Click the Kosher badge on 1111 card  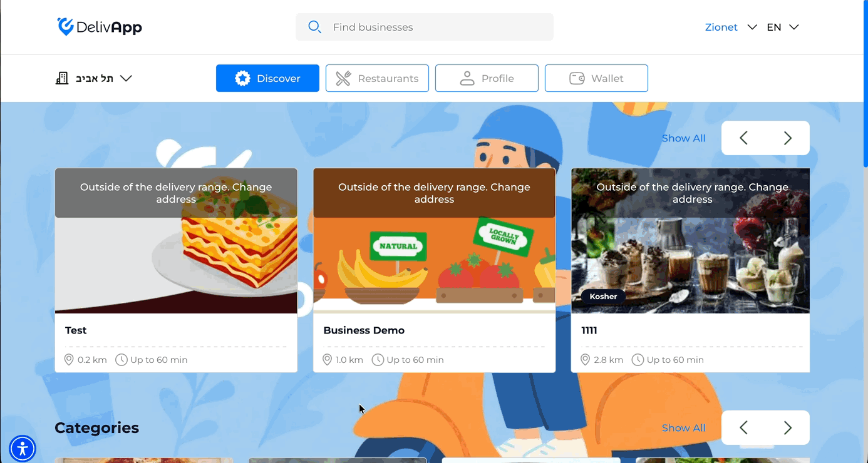coord(603,297)
